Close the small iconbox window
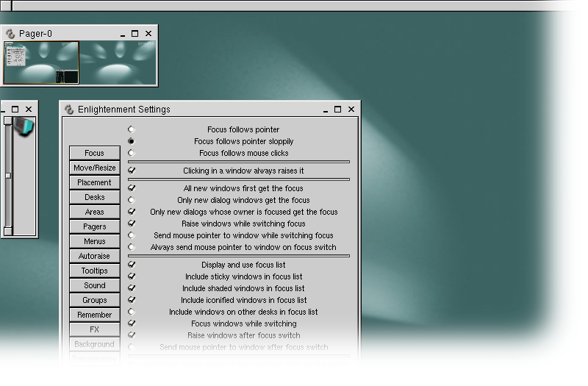The height and width of the screenshot is (386, 588). (29, 109)
